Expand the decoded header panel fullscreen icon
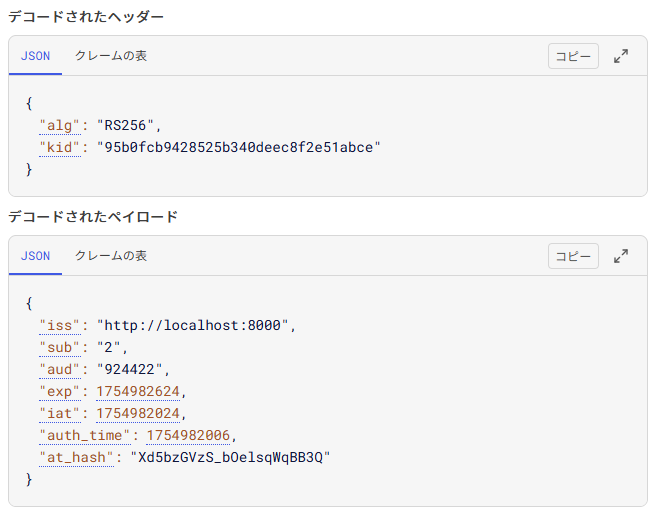 tap(621, 56)
